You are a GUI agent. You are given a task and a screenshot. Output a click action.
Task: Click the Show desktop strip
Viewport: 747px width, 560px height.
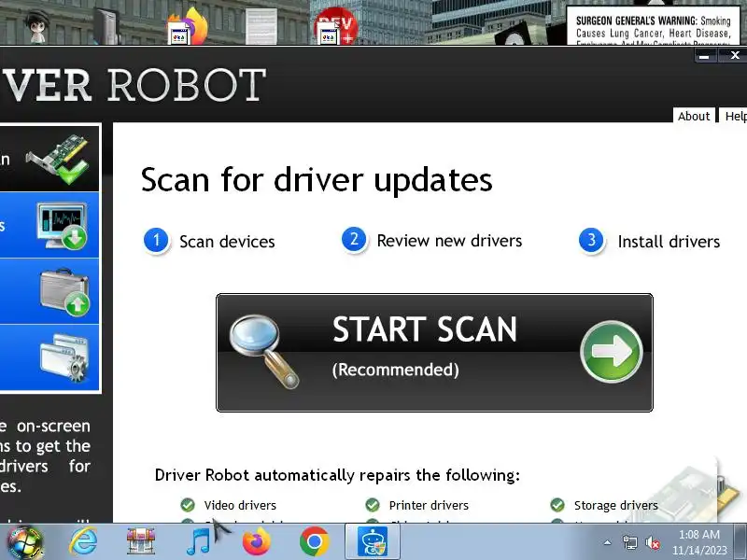740,542
